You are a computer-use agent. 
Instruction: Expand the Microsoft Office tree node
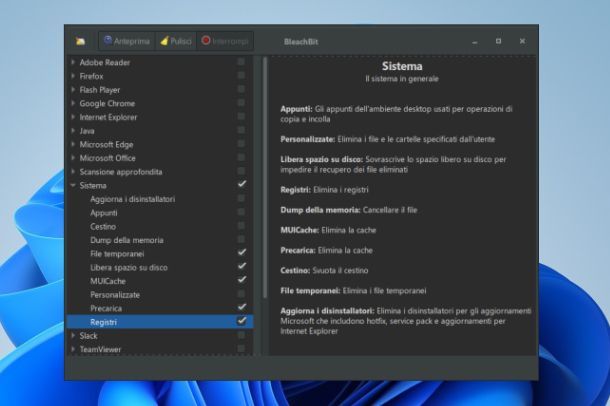(x=73, y=158)
